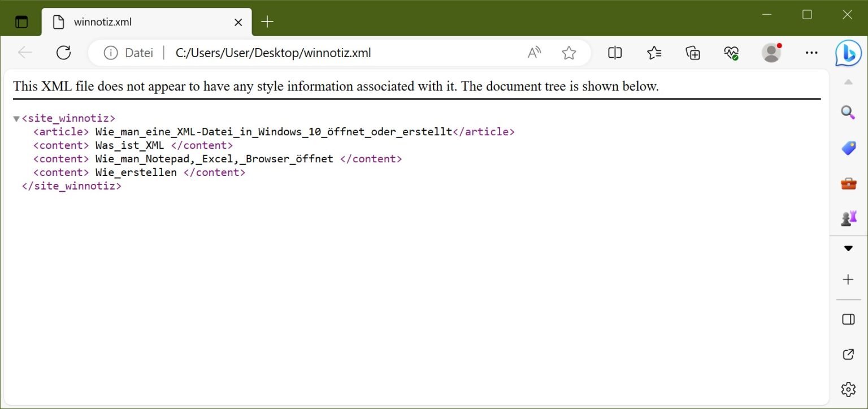Image resolution: width=868 pixels, height=409 pixels.
Task: Collapse the site_winnotiz element tree
Action: click(16, 118)
